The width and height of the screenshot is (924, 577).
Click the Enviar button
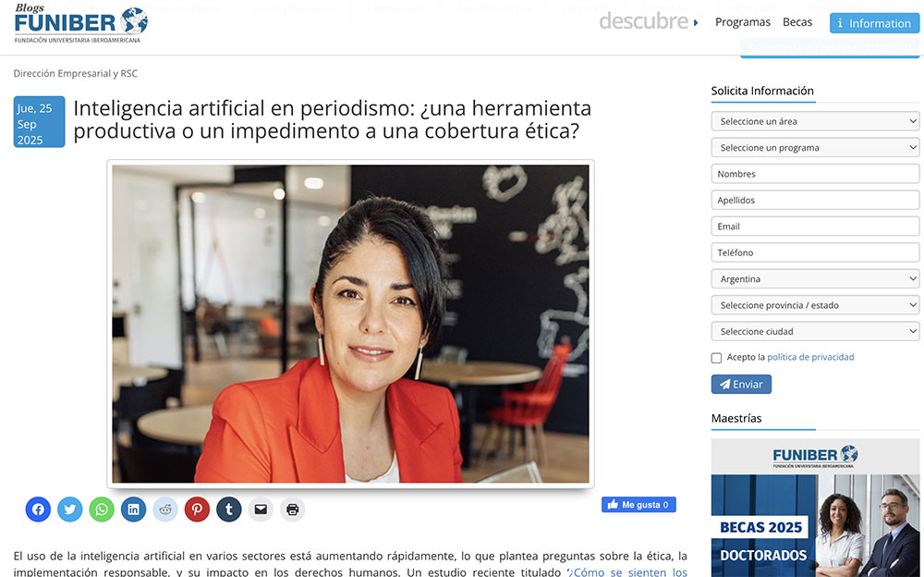tap(741, 384)
